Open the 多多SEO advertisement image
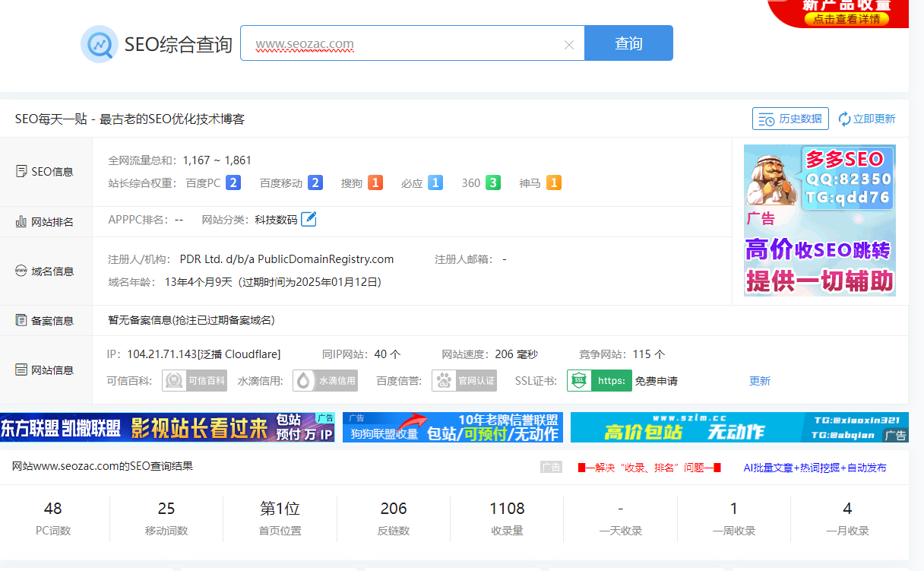 [x=820, y=220]
